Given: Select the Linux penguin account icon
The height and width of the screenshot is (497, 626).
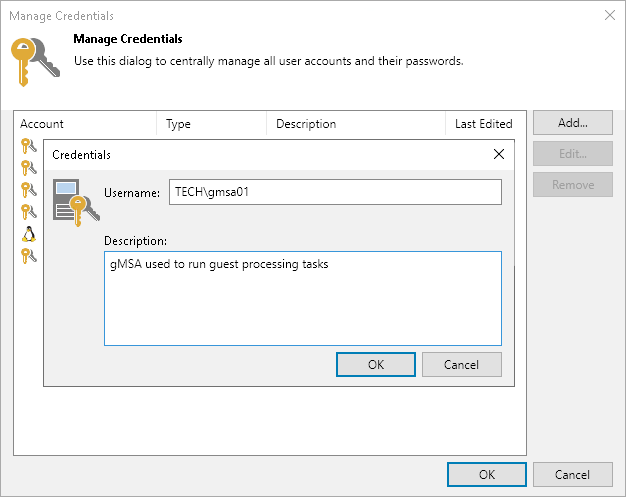Looking at the screenshot, I should [x=29, y=234].
